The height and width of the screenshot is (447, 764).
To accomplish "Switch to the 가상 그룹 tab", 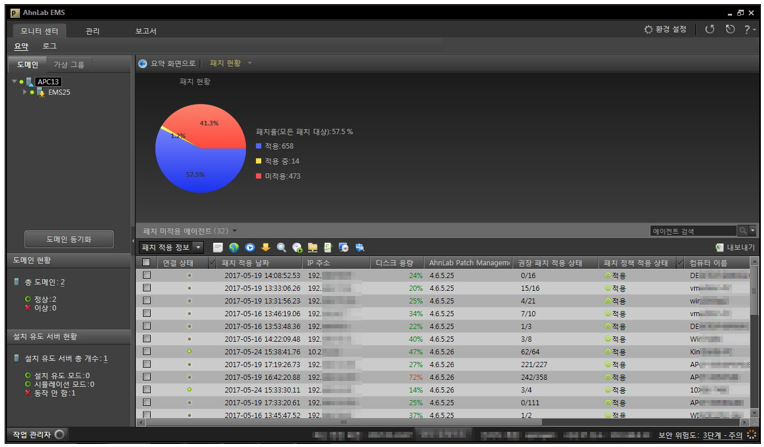I will coord(69,64).
